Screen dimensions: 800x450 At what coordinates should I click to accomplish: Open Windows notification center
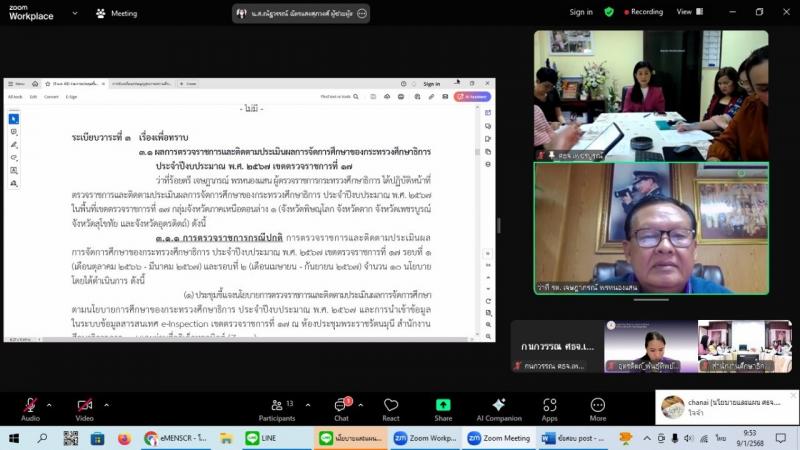[781, 438]
